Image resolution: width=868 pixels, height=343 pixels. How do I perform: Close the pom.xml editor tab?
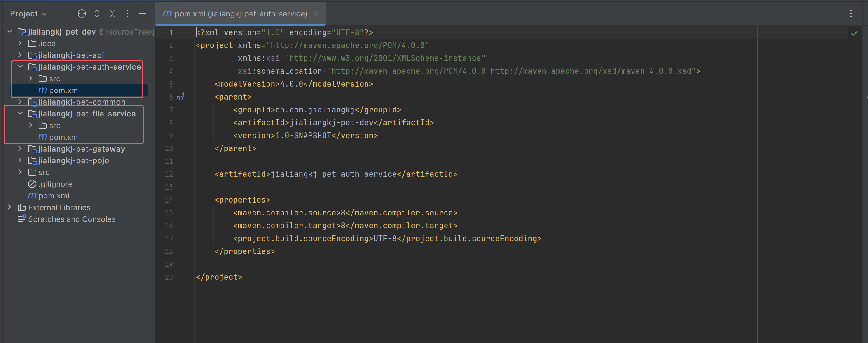[316, 13]
